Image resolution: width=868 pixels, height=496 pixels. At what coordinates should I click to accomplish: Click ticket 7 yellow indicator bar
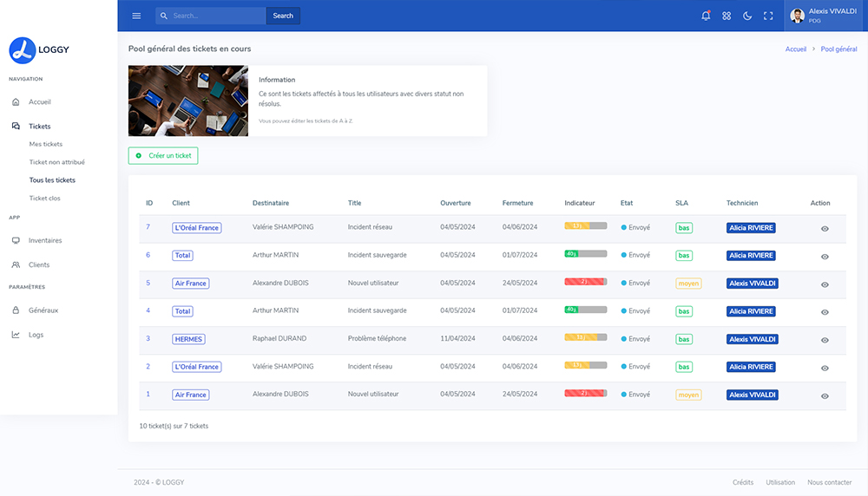(x=586, y=225)
